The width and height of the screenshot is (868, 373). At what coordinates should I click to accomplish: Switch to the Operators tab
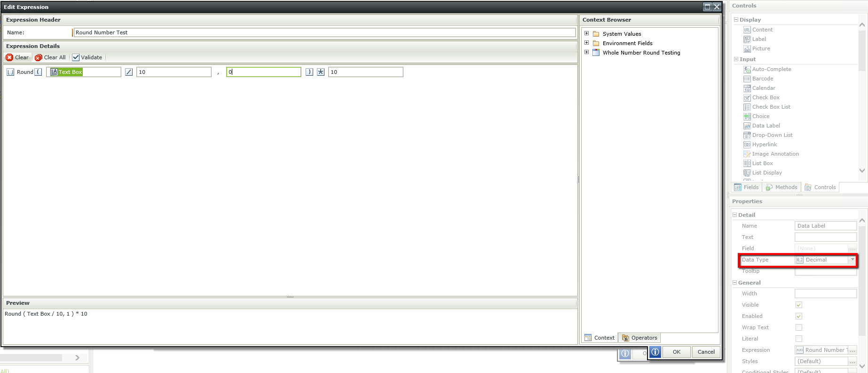coord(639,338)
